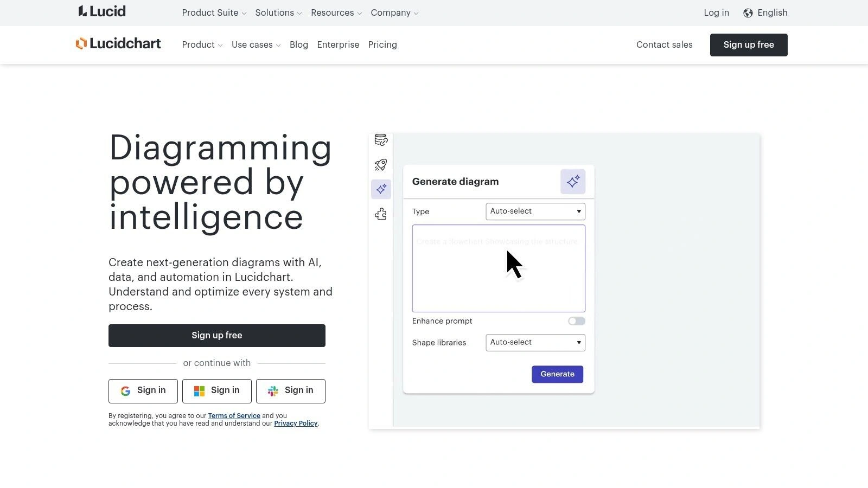The width and height of the screenshot is (868, 488).
Task: Click the puzzle piece integrations icon
Action: pos(380,214)
